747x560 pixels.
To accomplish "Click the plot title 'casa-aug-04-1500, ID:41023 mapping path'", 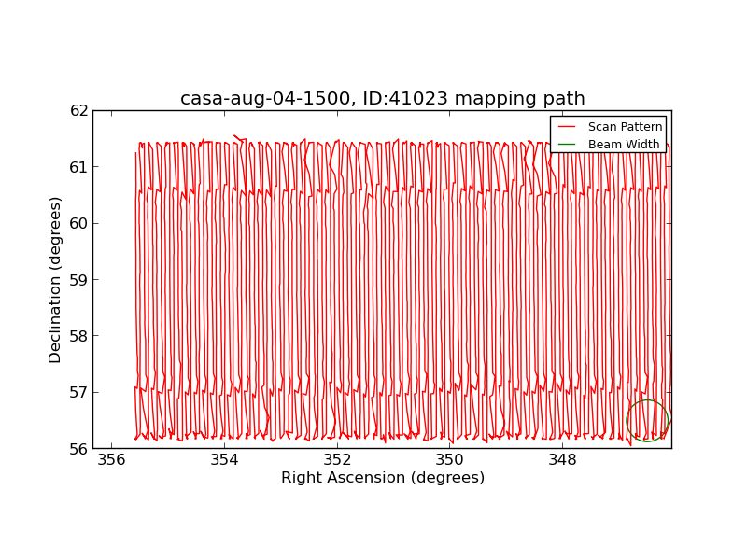I will (383, 99).
